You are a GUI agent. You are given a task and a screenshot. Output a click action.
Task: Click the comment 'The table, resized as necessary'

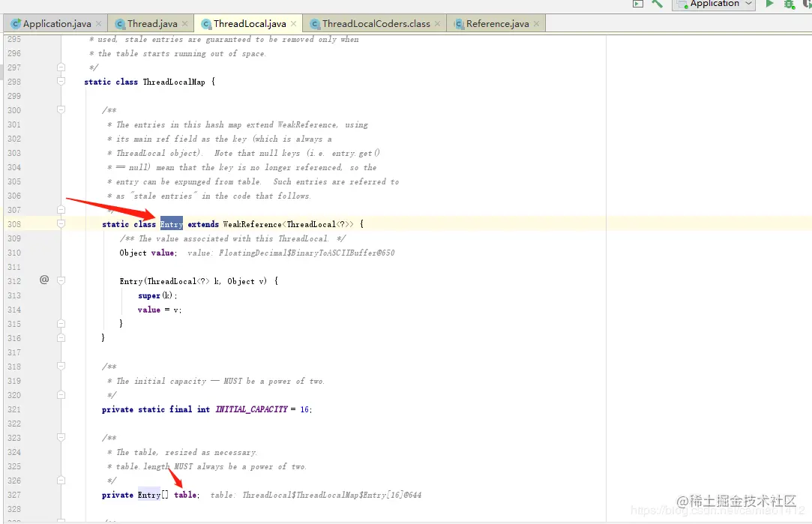tap(187, 452)
